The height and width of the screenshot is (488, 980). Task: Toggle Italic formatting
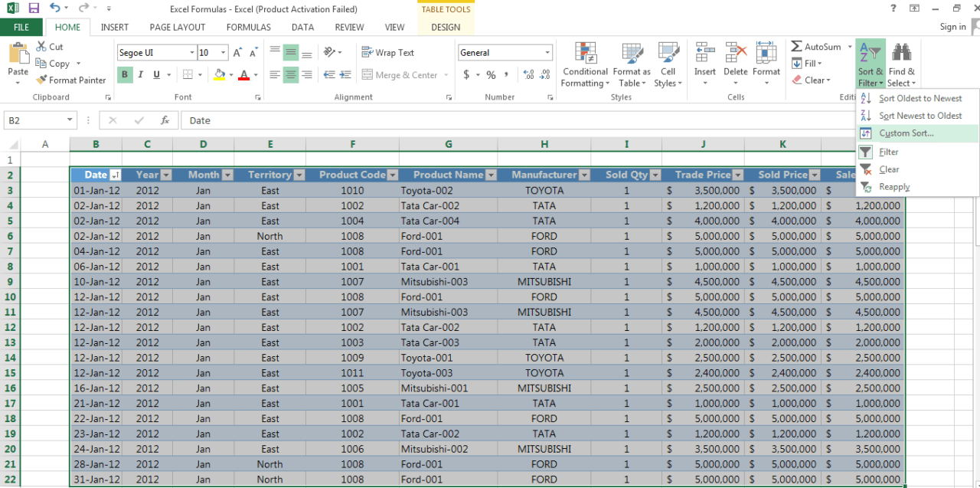[141, 75]
